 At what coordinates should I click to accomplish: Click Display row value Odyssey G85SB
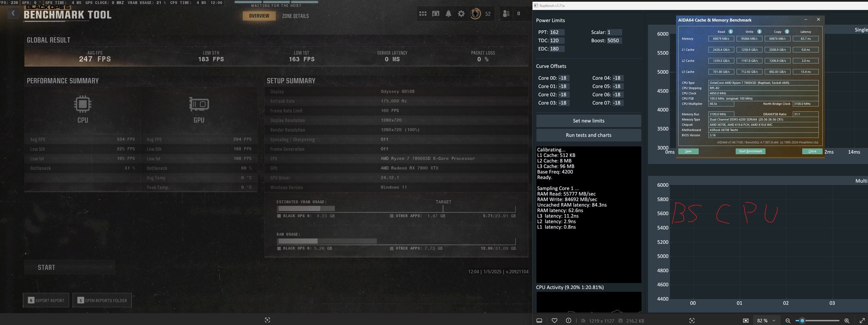(397, 91)
